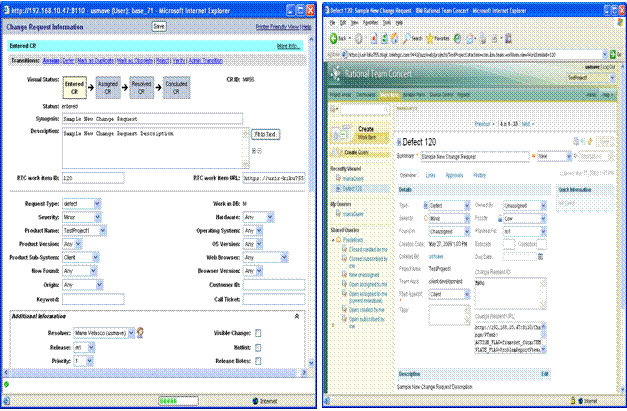Click the IE Back button in RTC window

point(338,38)
